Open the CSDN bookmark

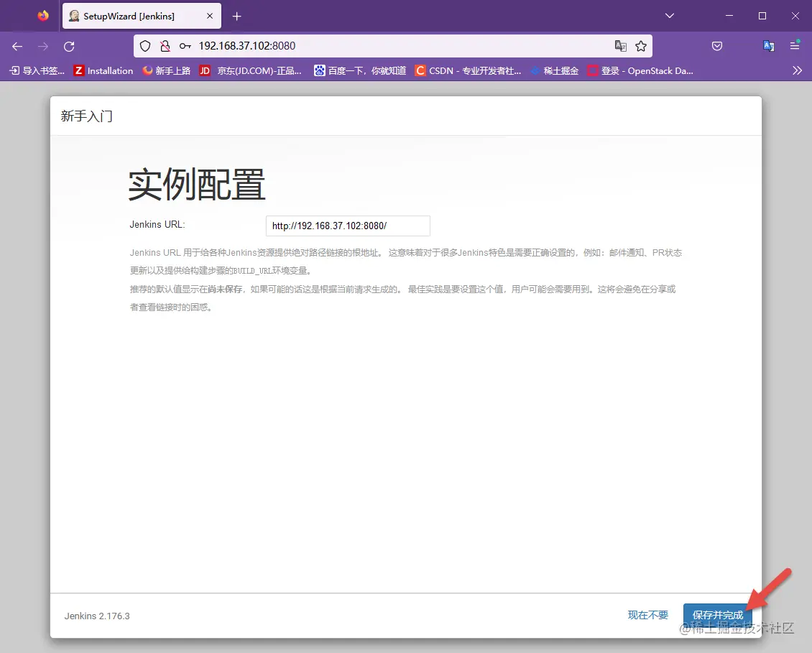click(468, 71)
